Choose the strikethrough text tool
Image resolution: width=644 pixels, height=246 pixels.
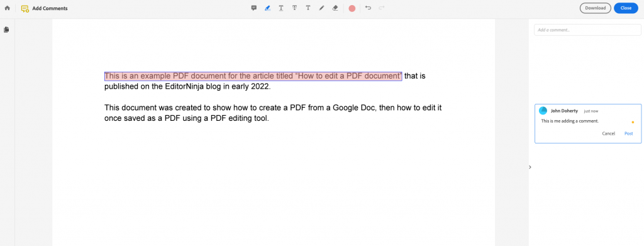(294, 8)
